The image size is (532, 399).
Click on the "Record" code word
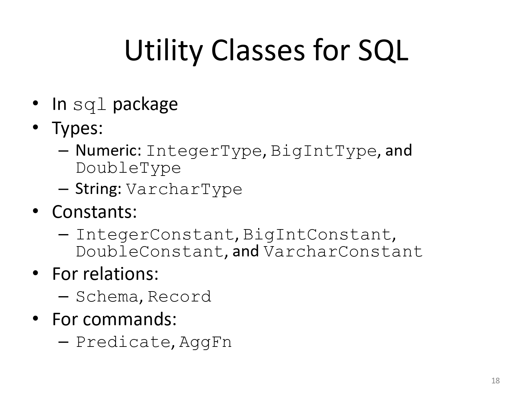(x=179, y=297)
